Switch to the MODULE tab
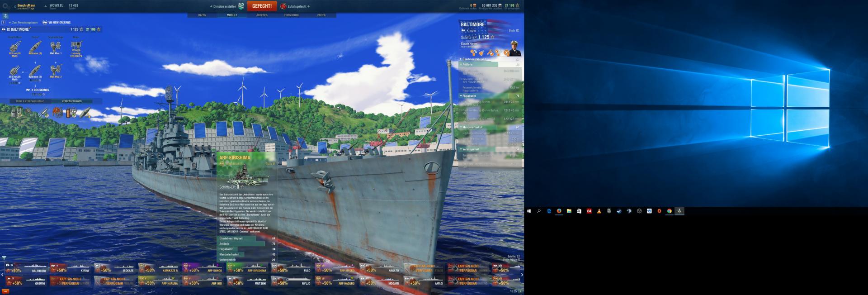Screen dimensions: 868x295 (x=232, y=15)
